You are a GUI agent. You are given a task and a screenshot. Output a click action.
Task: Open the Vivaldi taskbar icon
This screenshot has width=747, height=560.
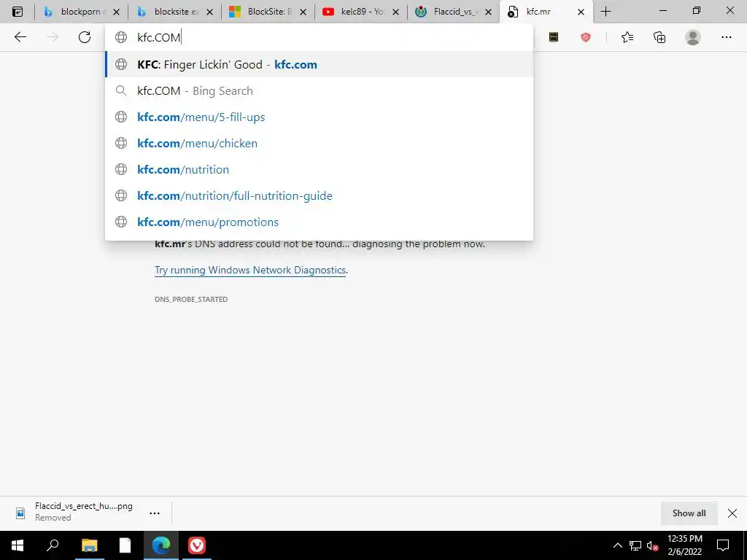[197, 545]
